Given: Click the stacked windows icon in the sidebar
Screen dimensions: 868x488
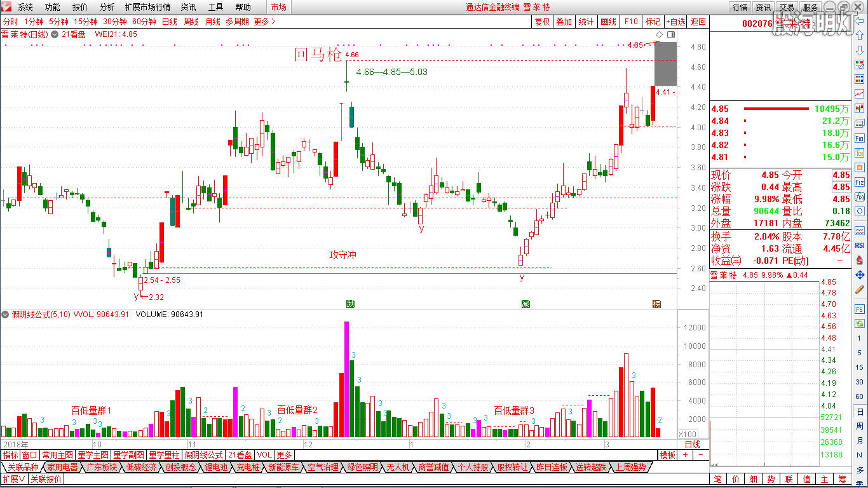Looking at the screenshot, I should 860,123.
